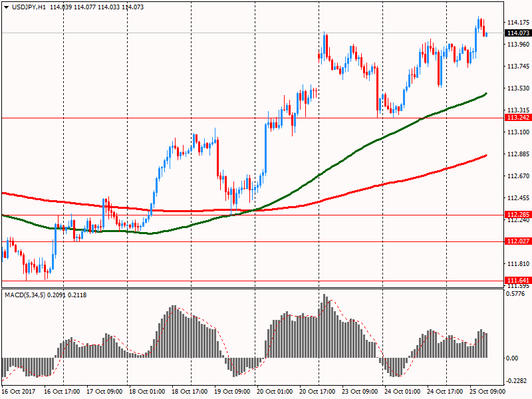Select the price scale value 113.530
Image resolution: width=532 pixels, height=399 pixels.
(518, 88)
